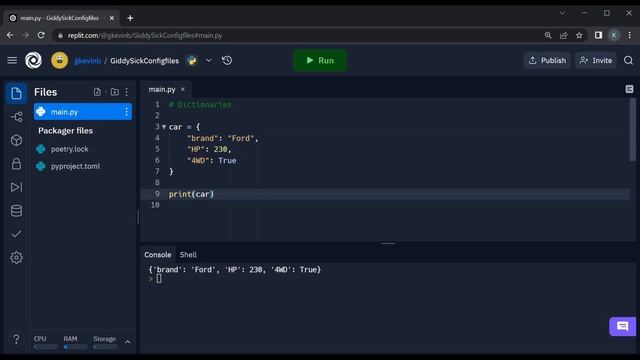
Task: Click the Python language icon
Action: (192, 60)
